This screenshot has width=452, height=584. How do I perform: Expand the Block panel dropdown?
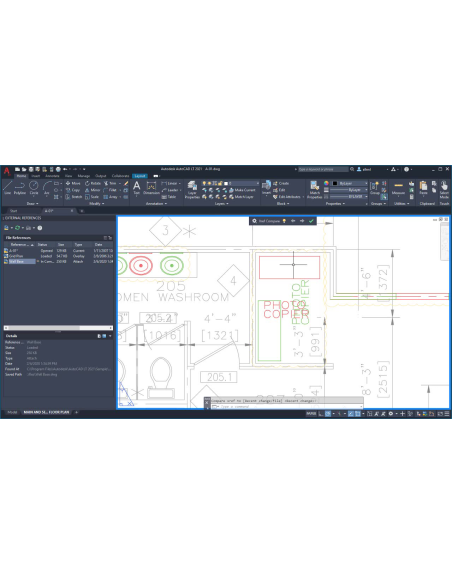[x=283, y=204]
